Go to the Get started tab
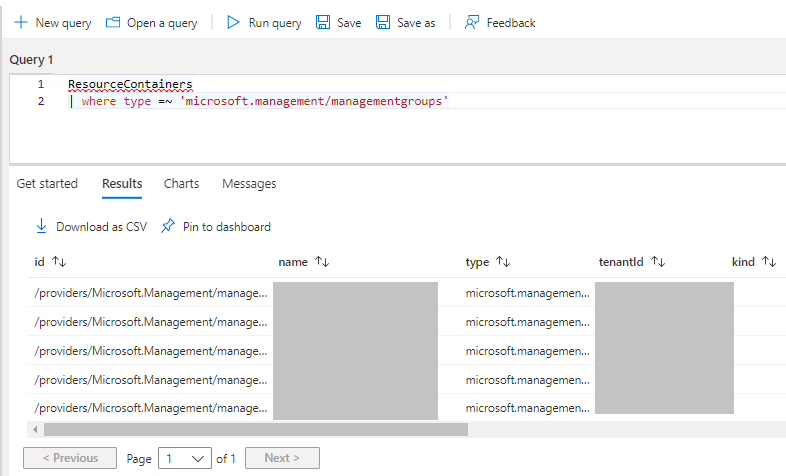Screen dimensions: 786x476 tap(47, 184)
